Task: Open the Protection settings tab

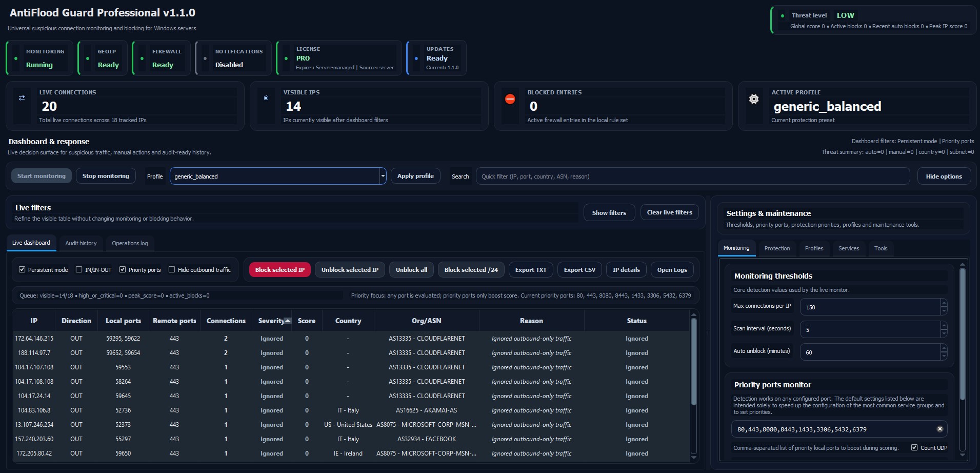Action: click(777, 248)
